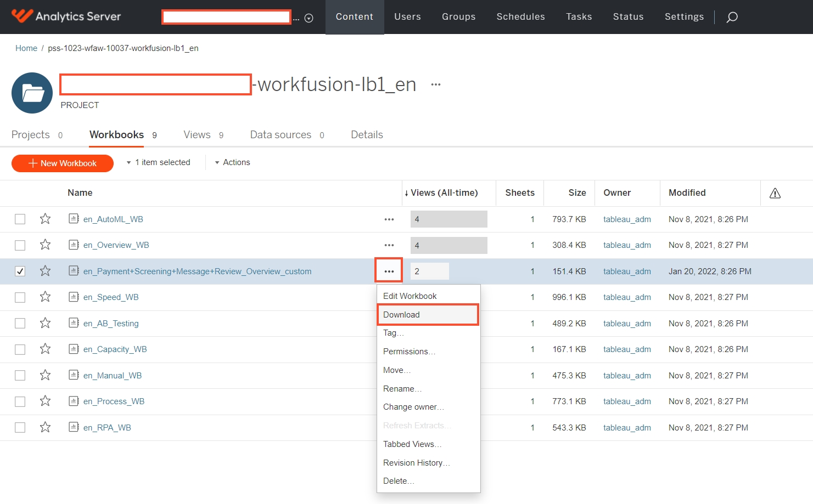This screenshot has width=813, height=504.
Task: Star the en_AB_Testing workbook
Action: pos(45,323)
